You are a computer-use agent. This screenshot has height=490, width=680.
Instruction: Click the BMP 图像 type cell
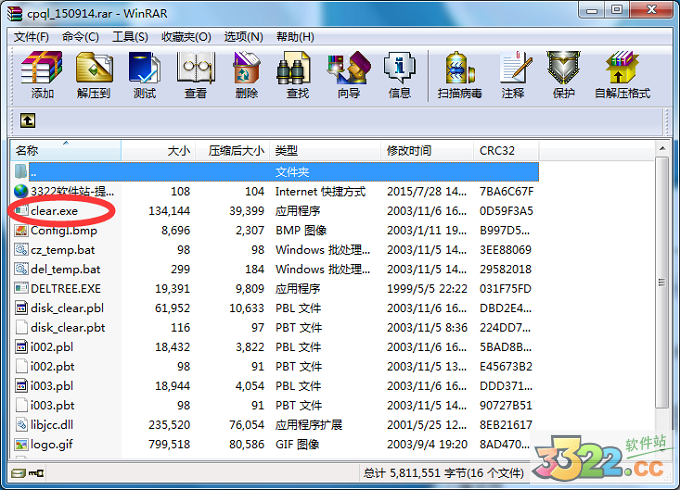[301, 230]
